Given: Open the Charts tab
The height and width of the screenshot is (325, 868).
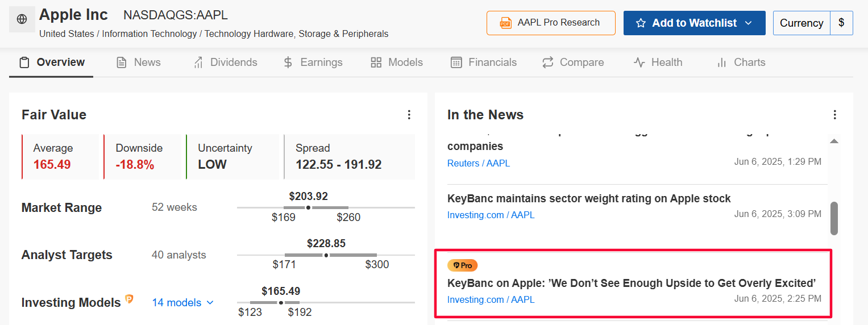Looking at the screenshot, I should (741, 63).
